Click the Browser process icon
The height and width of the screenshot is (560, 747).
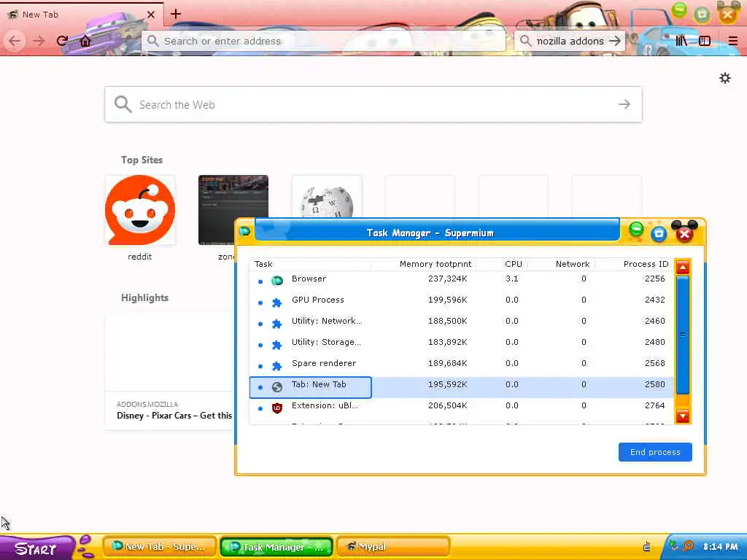click(276, 281)
